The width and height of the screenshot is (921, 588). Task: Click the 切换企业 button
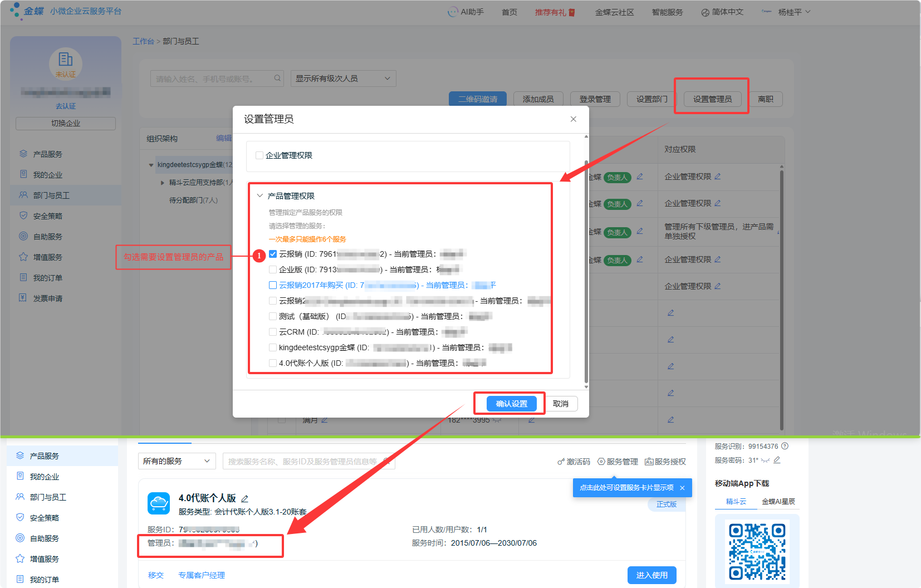click(66, 124)
